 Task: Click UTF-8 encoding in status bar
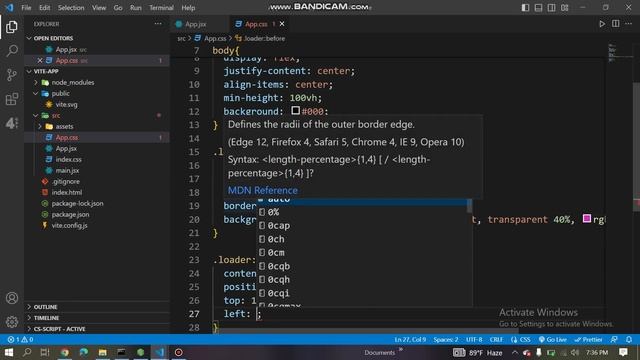tap(474, 340)
